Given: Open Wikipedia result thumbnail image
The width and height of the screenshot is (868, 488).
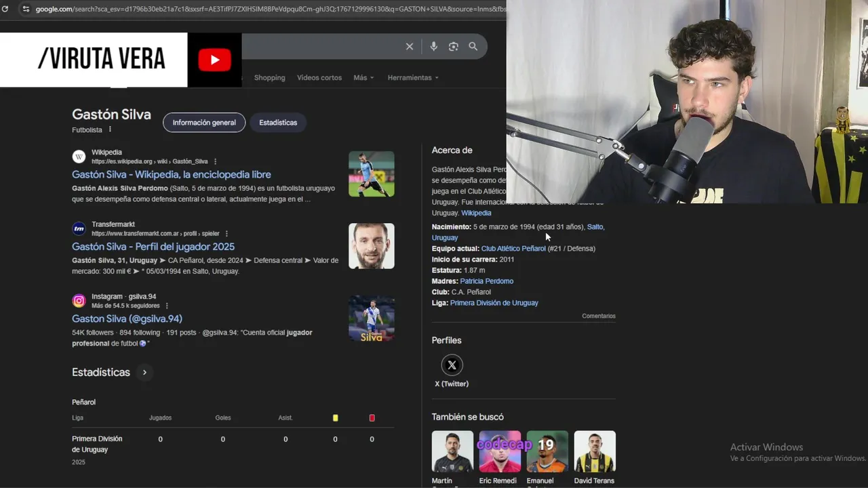Looking at the screenshot, I should click(372, 174).
